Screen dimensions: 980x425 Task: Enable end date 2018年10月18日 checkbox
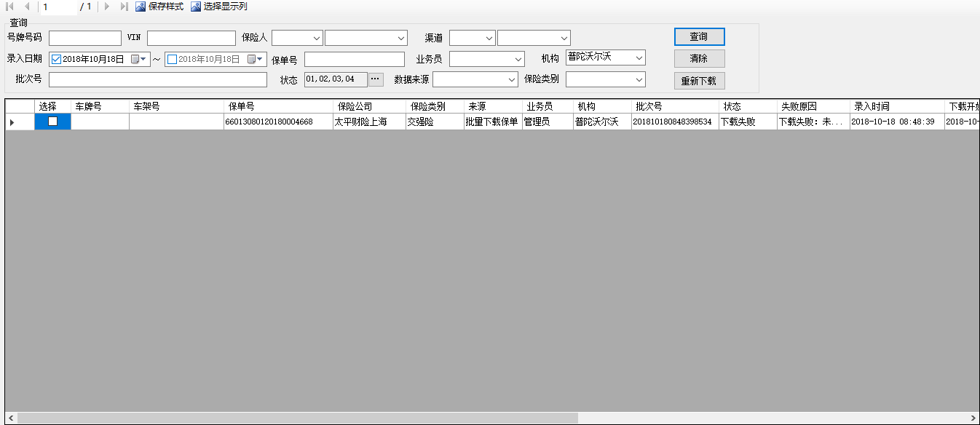pos(173,59)
